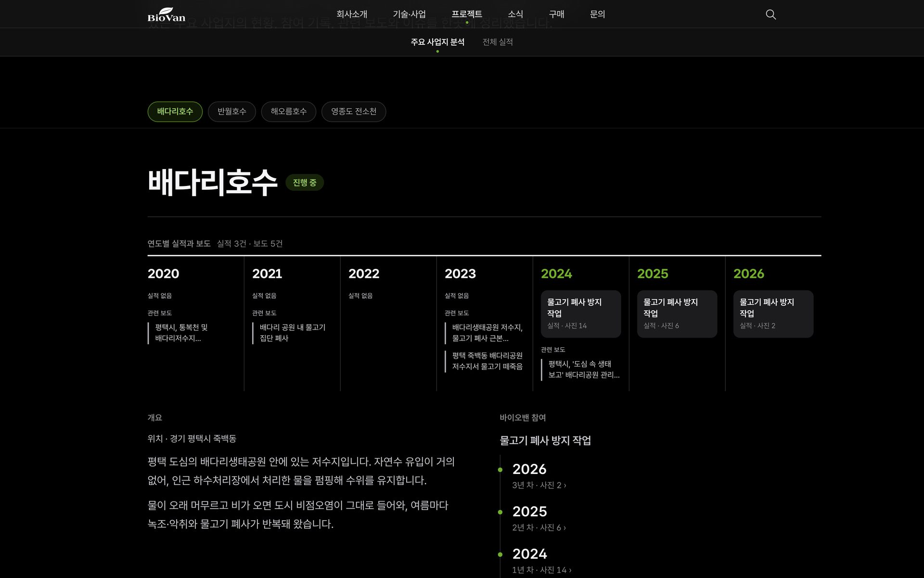Click the 2025 green timeline dot

[x=500, y=512]
